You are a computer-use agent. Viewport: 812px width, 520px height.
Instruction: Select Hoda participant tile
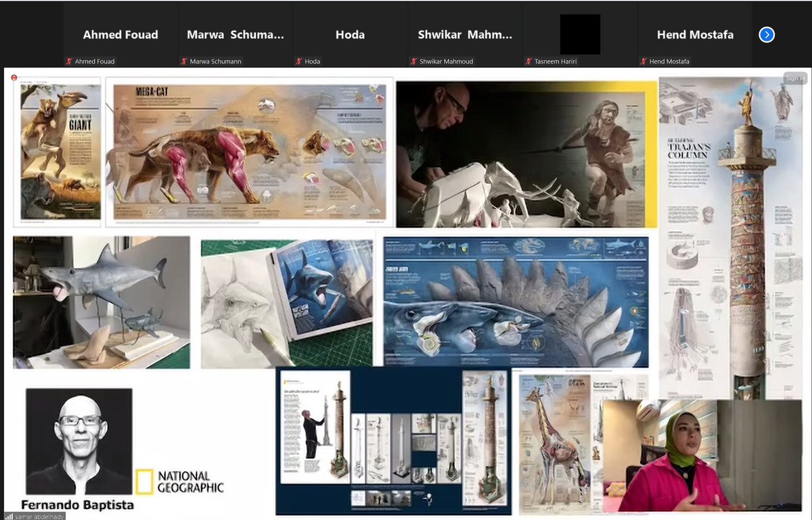pos(350,34)
